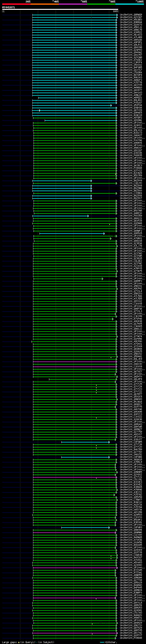
Task: Open hit UniRef100_A5CBB3
Action: click(131, 20)
